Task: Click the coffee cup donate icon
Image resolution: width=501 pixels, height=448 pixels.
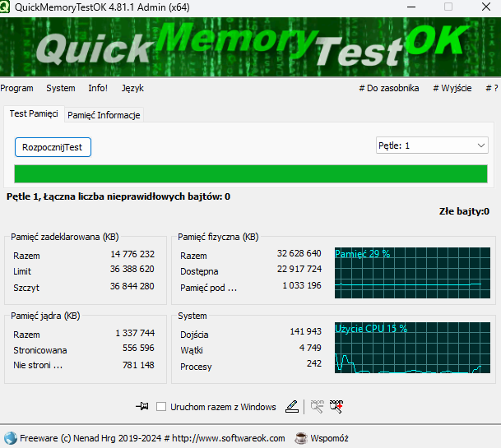Action: 300,438
